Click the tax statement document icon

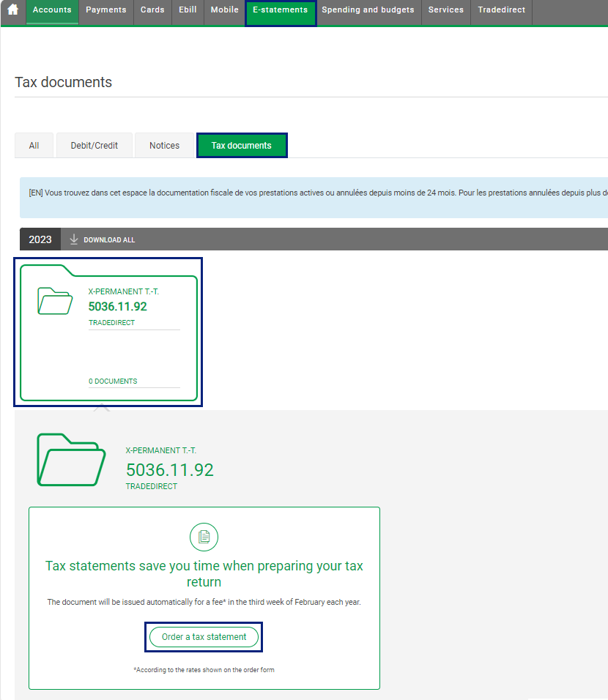(x=204, y=537)
